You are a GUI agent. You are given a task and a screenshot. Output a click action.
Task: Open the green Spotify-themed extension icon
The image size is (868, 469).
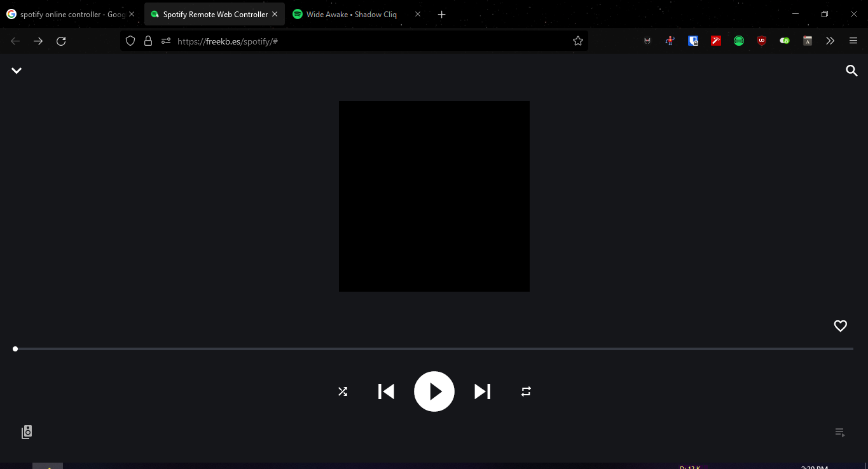point(739,41)
